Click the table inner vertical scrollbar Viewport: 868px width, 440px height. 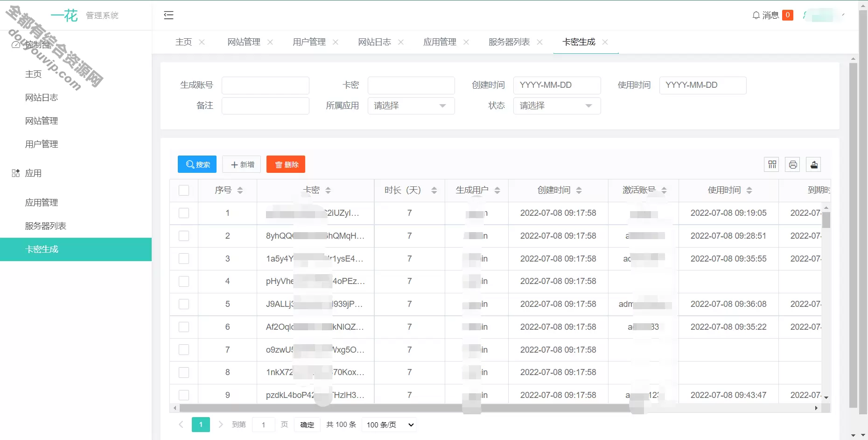(x=826, y=220)
